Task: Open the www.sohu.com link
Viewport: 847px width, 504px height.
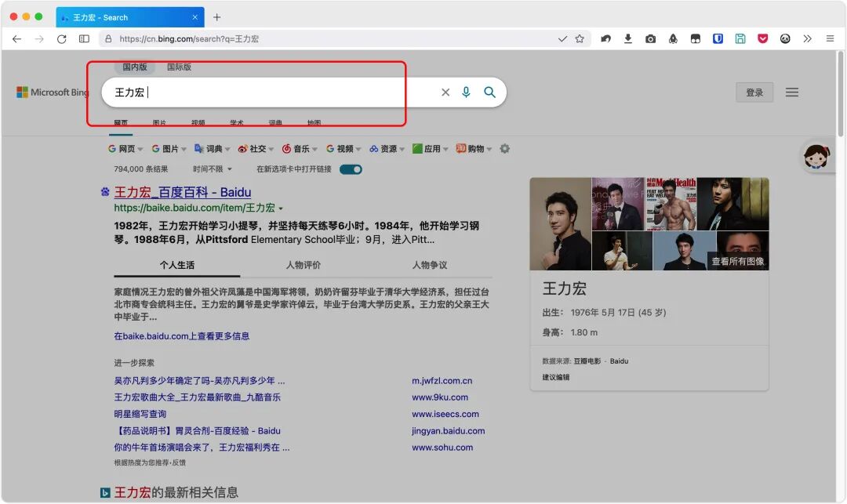Action: point(442,448)
